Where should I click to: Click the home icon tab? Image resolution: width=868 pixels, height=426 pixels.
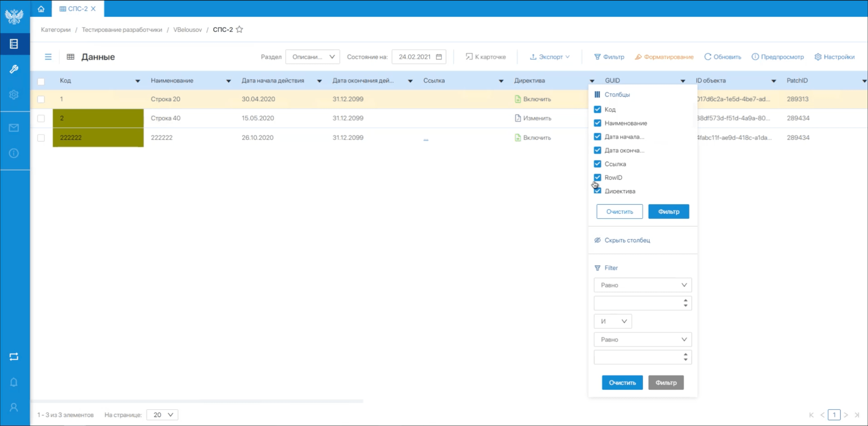click(x=41, y=9)
